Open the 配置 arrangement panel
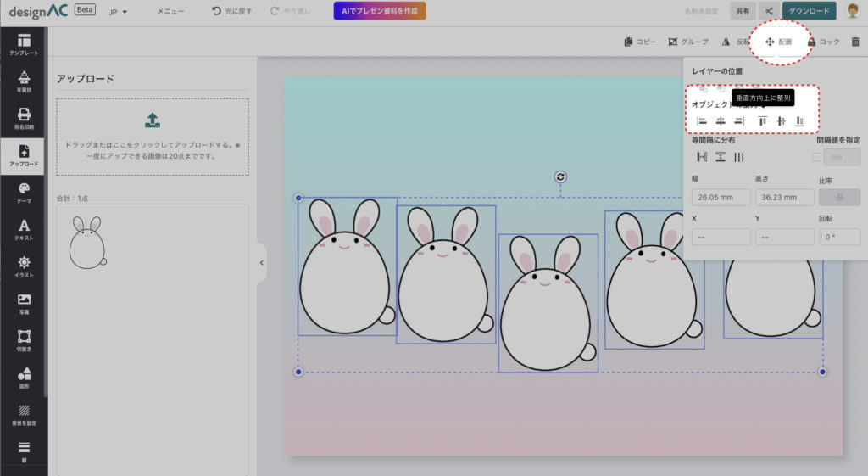Screen dimensions: 868x476 [778, 42]
